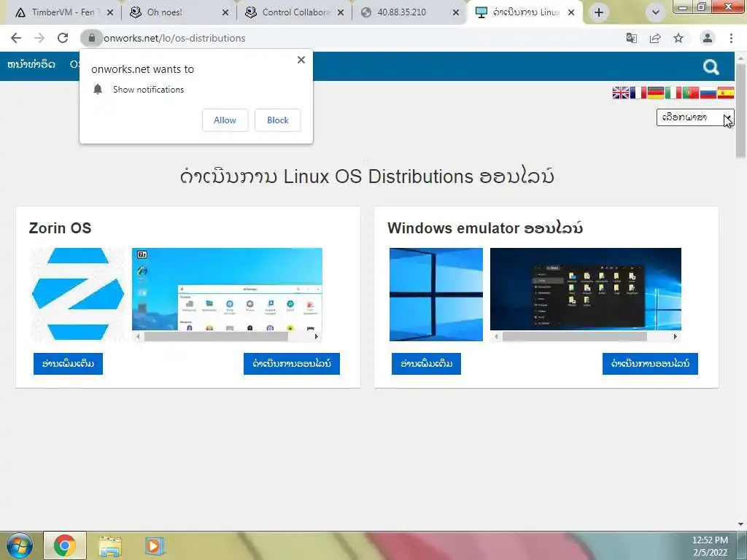Bookmark this page with the star icon
The width and height of the screenshot is (747, 560).
click(678, 38)
